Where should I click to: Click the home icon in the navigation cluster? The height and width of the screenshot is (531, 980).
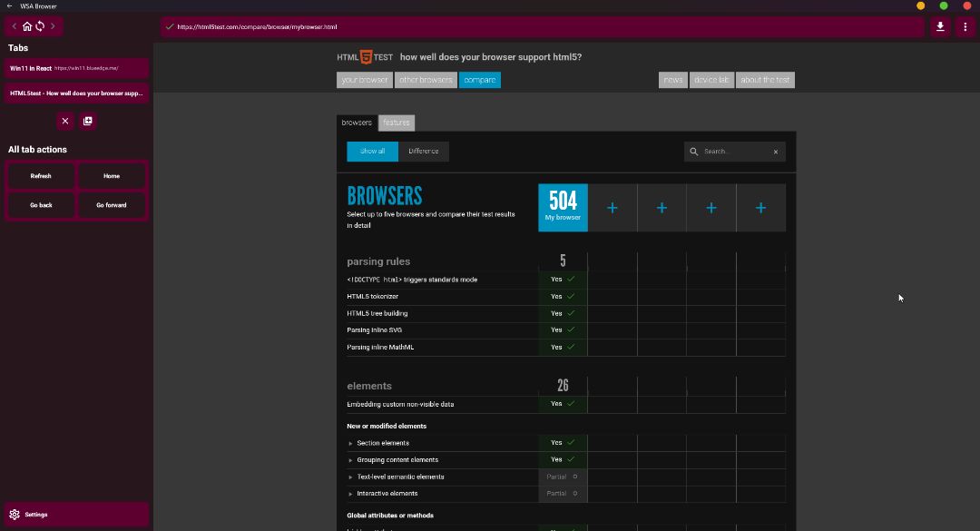[x=27, y=26]
